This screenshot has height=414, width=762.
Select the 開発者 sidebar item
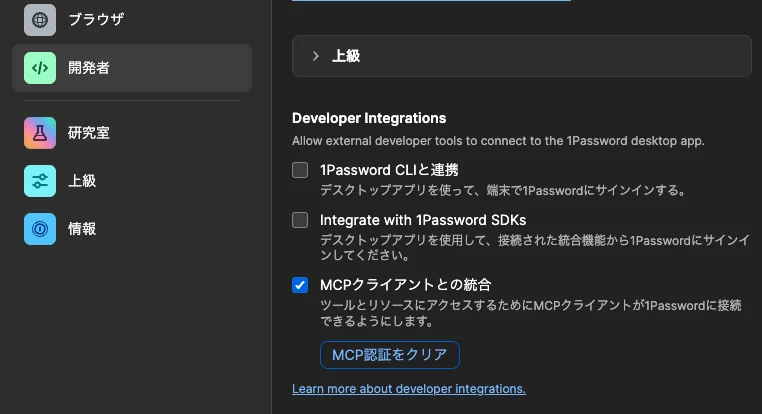[132, 68]
